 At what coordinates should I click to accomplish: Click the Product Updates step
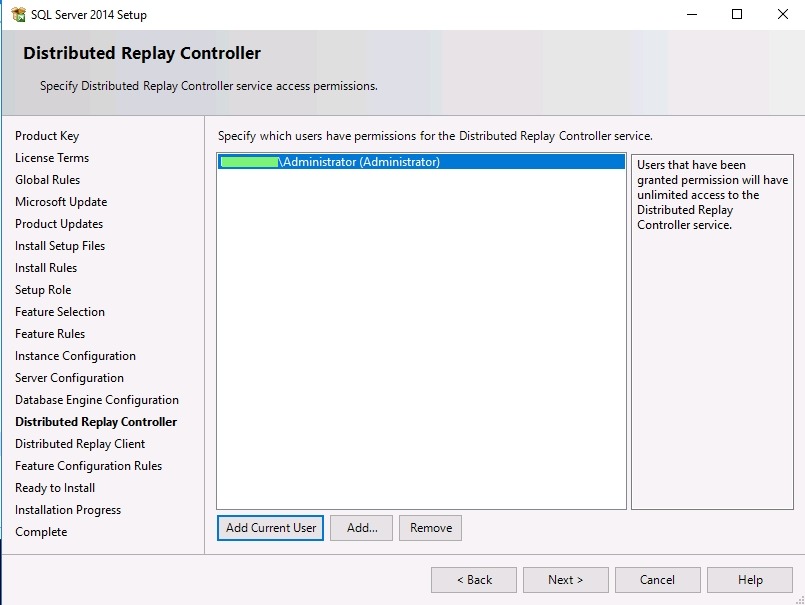click(x=59, y=224)
